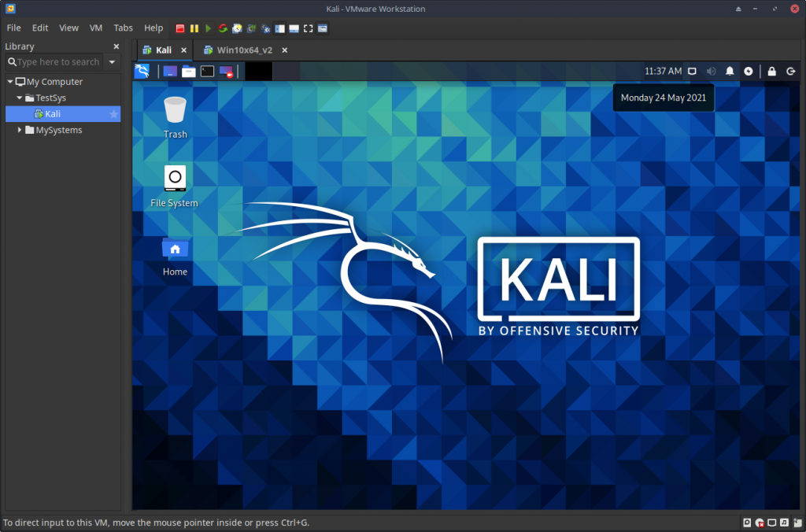
Task: Click the black workspace switcher box
Action: coord(258,71)
